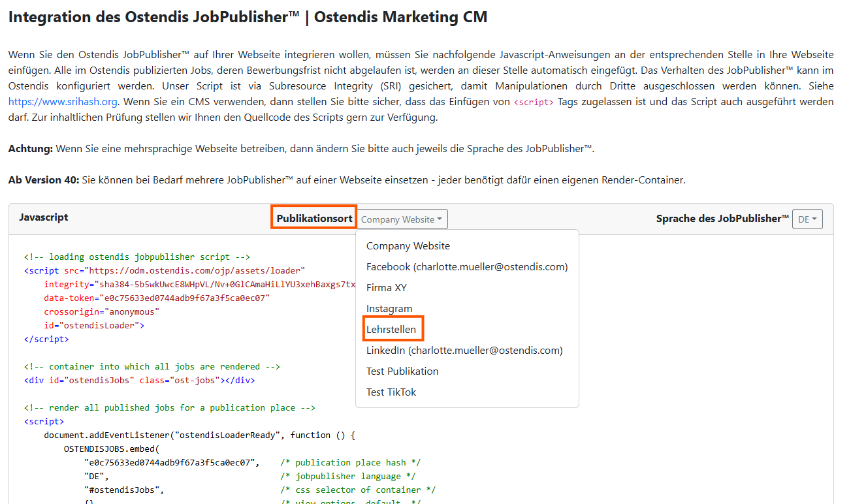The width and height of the screenshot is (851, 504).
Task: Open the srihash.org hyperlink
Action: tap(63, 102)
